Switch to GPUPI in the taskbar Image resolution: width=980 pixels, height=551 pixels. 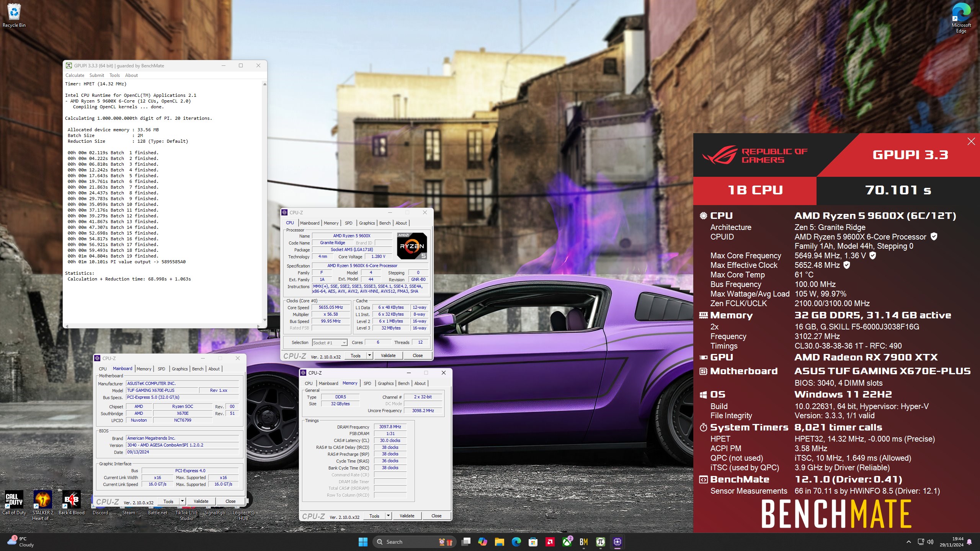pyautogui.click(x=601, y=542)
